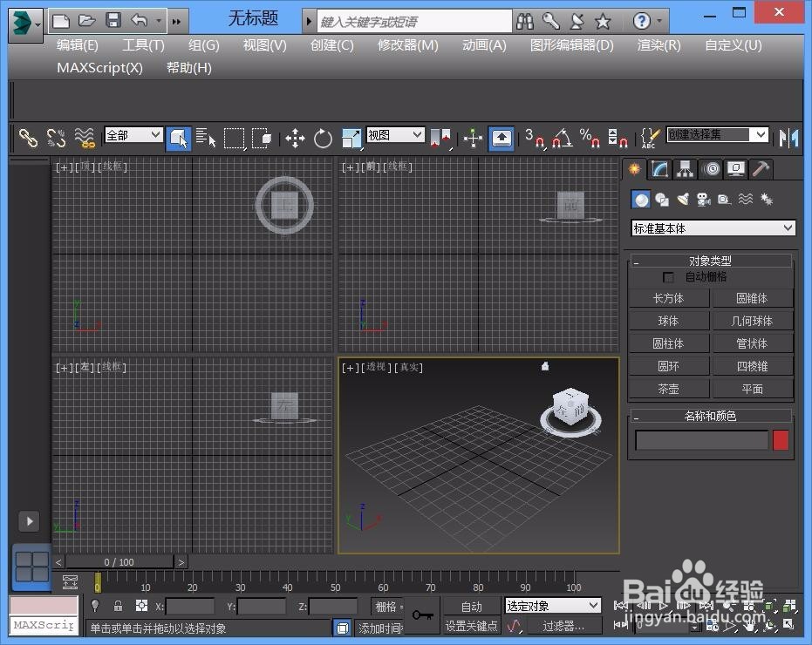Click the 长方体 box button
The width and height of the screenshot is (812, 645).
tap(669, 299)
